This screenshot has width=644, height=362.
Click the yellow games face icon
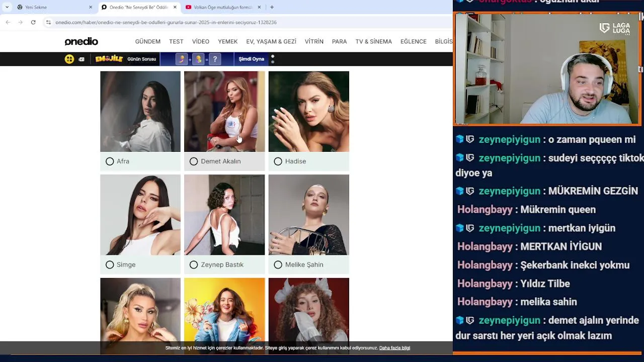[x=69, y=59]
